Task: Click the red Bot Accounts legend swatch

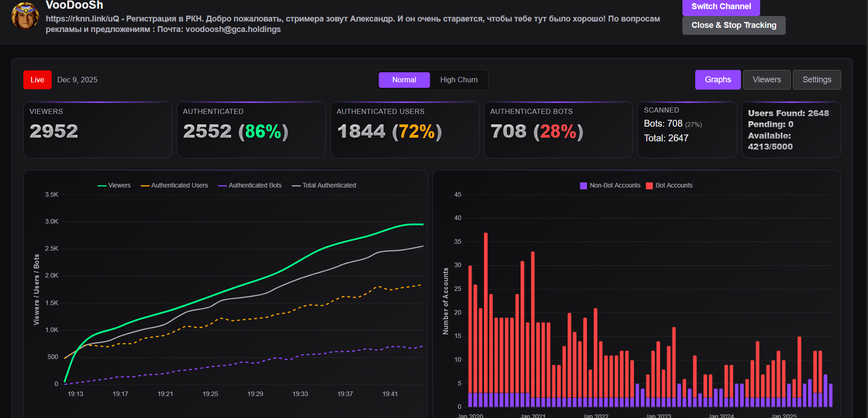Action: tap(649, 186)
